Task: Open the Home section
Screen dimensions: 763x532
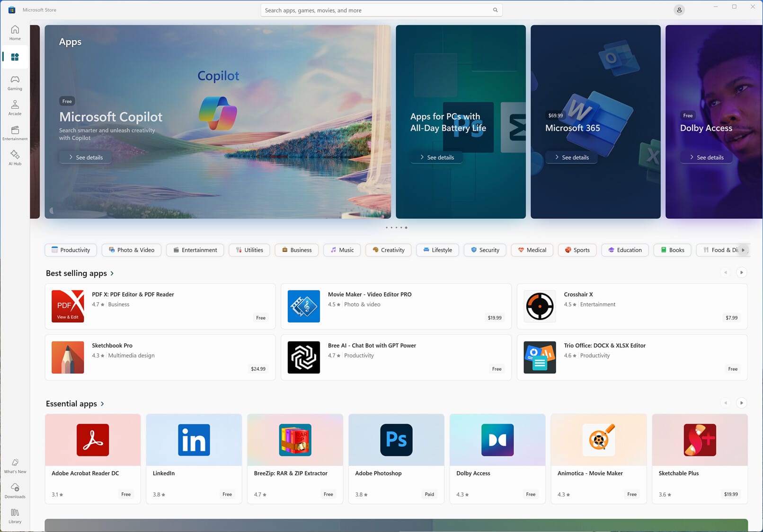Action: (x=15, y=33)
